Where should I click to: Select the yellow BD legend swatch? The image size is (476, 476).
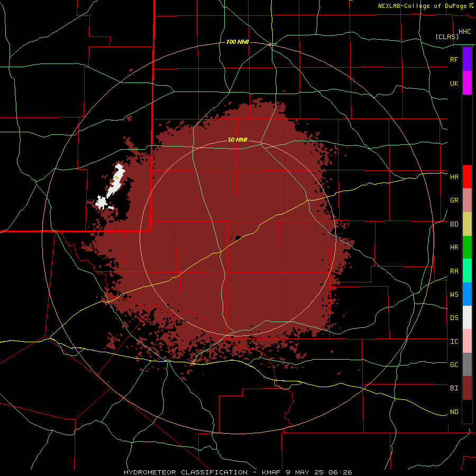pyautogui.click(x=467, y=224)
